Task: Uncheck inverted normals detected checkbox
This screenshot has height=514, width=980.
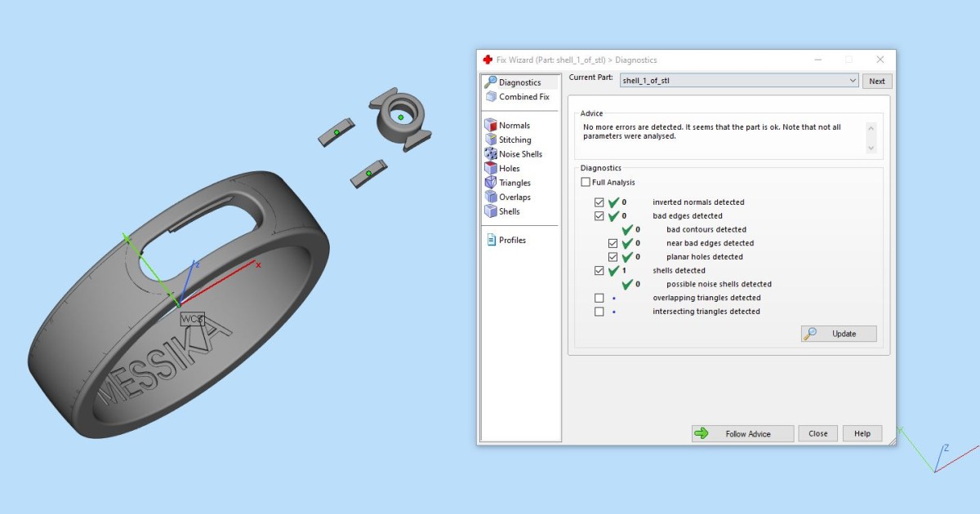Action: [599, 202]
